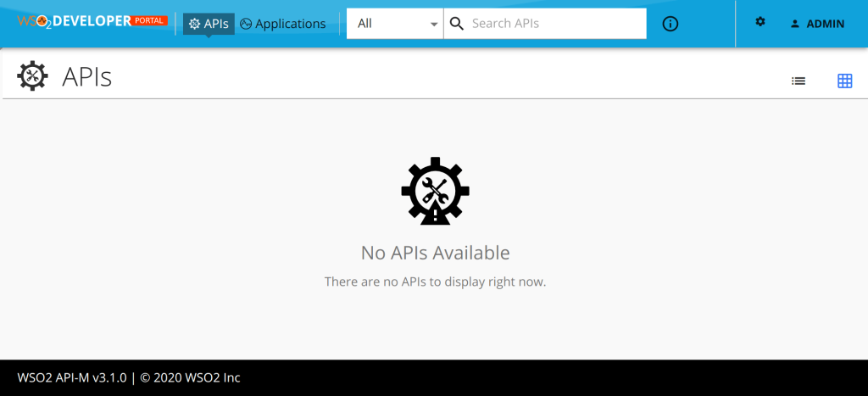Focus the 'Search APIs' input field
The height and width of the screenshot is (396, 868).
(555, 24)
